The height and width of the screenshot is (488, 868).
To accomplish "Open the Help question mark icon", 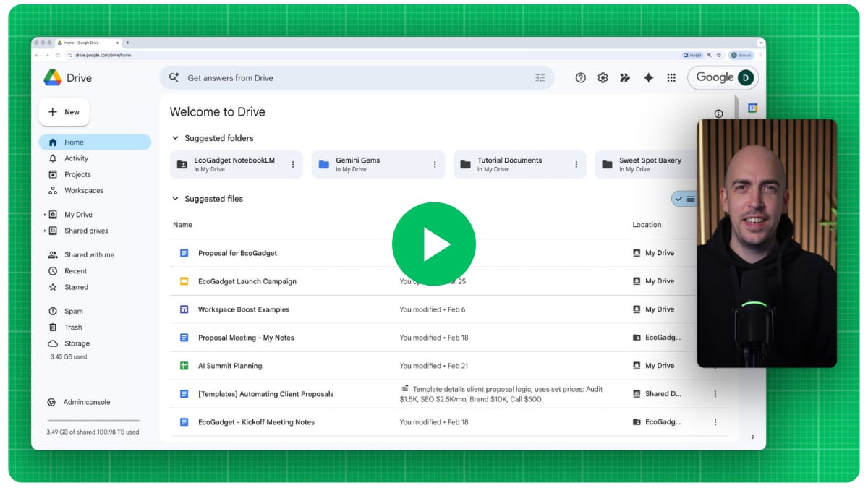I will 581,78.
